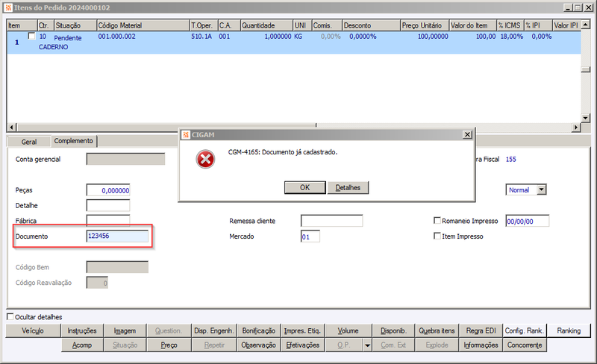Viewport: 597px width, 364px height.
Task: Tick the checkbox on item row 1
Action: pyautogui.click(x=32, y=36)
